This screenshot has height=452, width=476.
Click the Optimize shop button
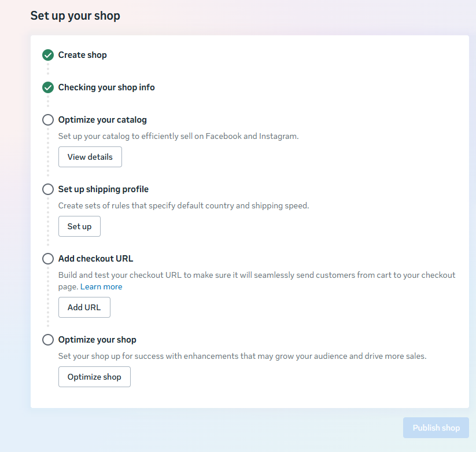94,377
